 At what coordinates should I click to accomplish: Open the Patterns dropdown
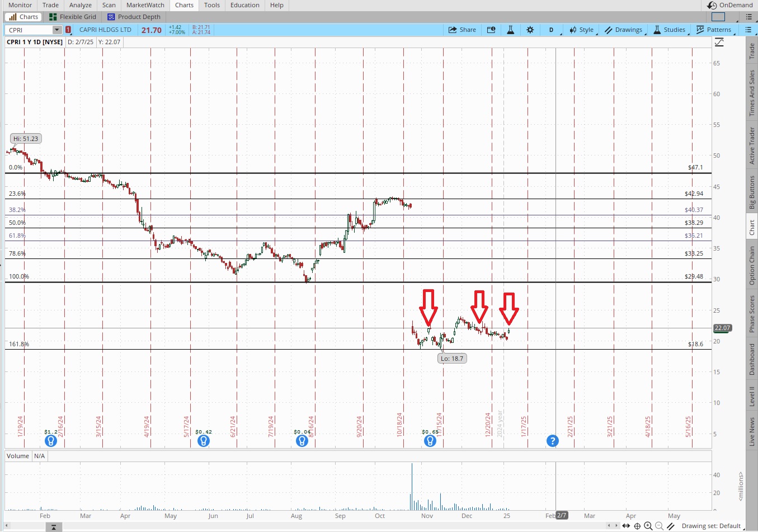714,30
